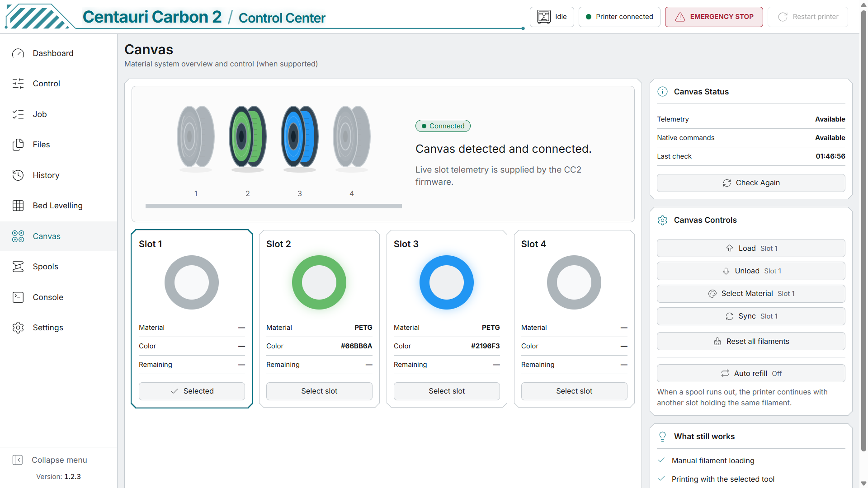868x488 pixels.
Task: Click Check Again in Canvas Status
Action: [751, 183]
